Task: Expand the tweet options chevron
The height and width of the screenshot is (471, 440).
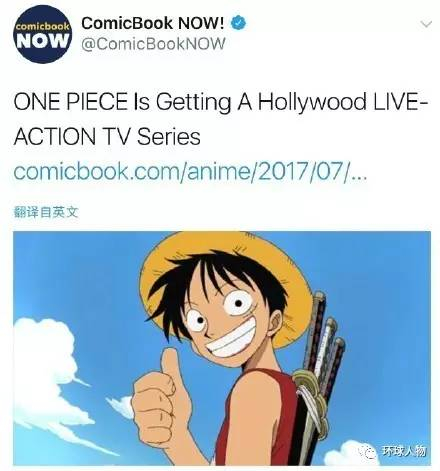Action: click(x=426, y=24)
